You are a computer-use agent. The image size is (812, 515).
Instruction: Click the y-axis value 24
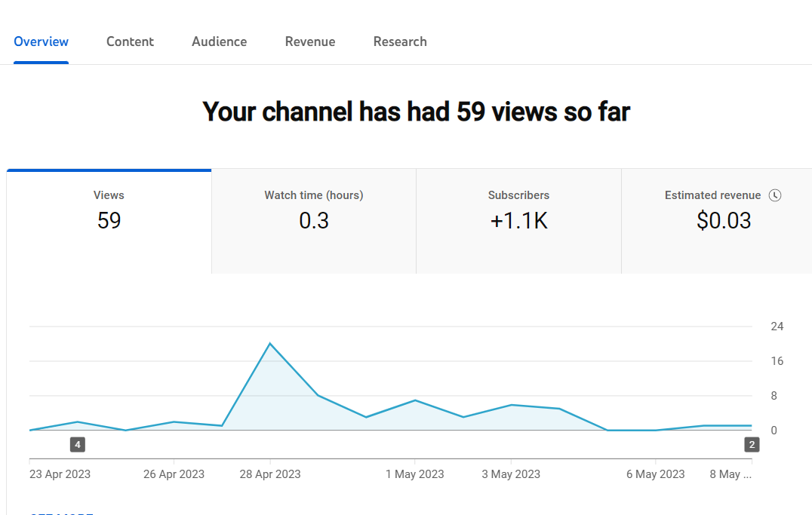pyautogui.click(x=777, y=326)
